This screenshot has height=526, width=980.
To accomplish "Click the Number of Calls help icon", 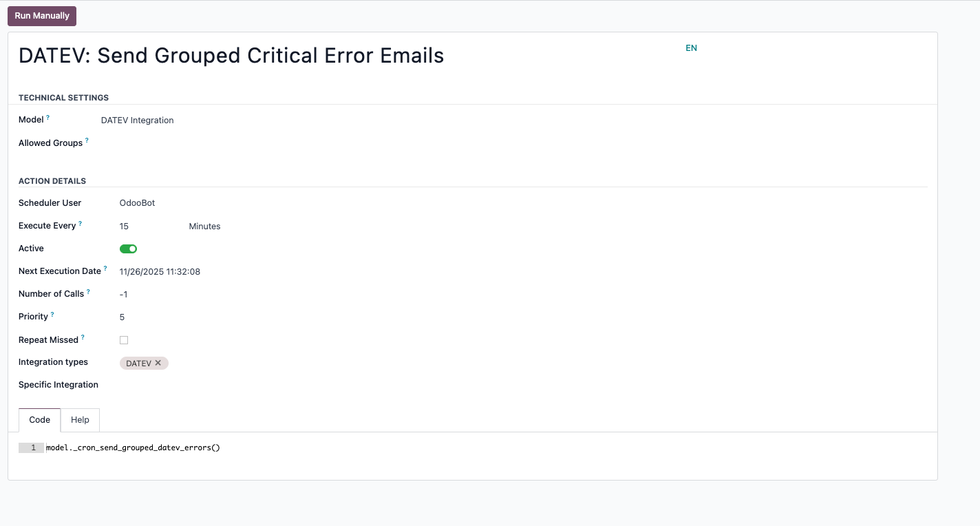I will click(88, 292).
